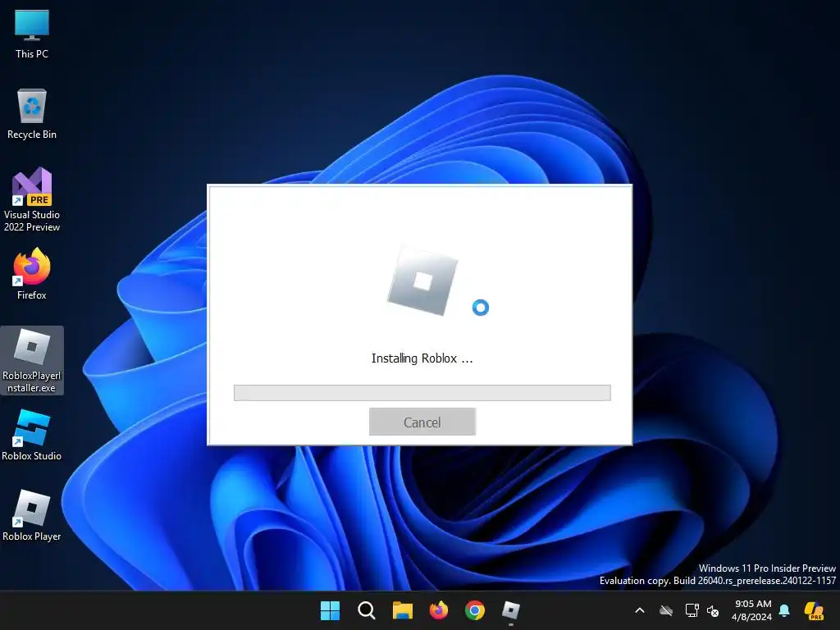
Task: Open taskbar Search
Action: pyautogui.click(x=367, y=610)
